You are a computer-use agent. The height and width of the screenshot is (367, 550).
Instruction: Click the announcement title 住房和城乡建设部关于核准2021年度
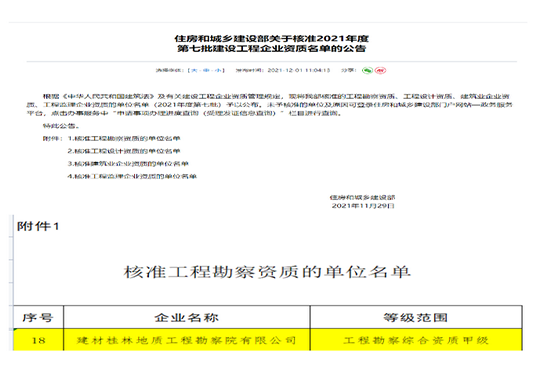coord(271,39)
